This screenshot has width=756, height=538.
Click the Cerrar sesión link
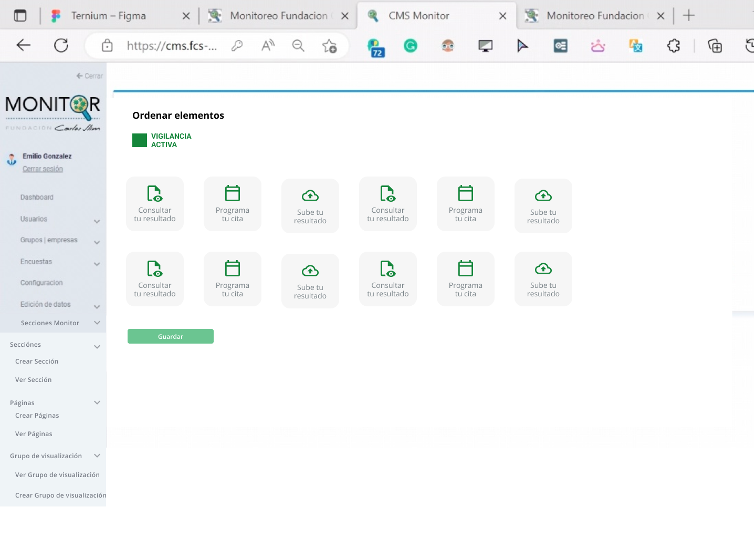coord(43,169)
